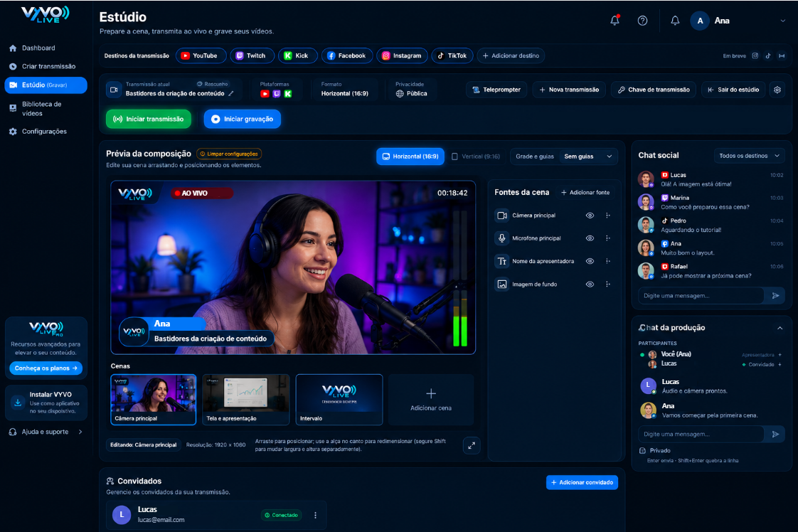Click Conheça os planos
The height and width of the screenshot is (532, 798).
pyautogui.click(x=46, y=368)
